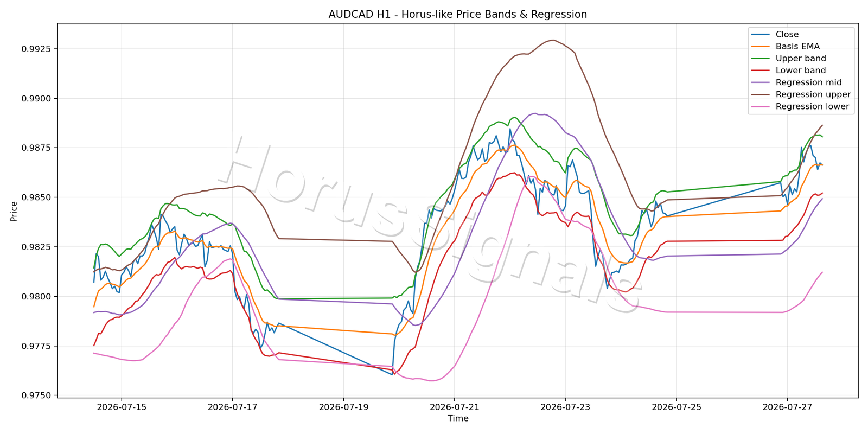Click the 'Regression upper' legend label
Screen dimensions: 868x434
(813, 94)
